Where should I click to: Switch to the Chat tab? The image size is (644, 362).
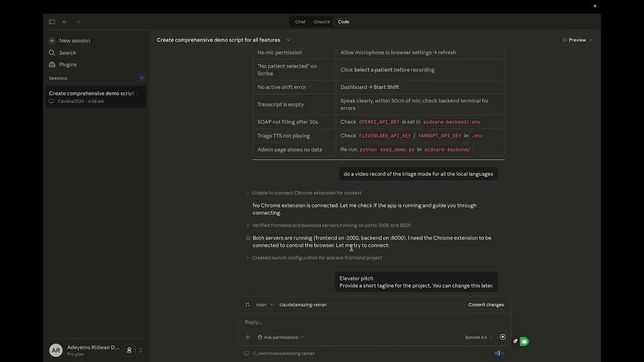[x=300, y=22]
